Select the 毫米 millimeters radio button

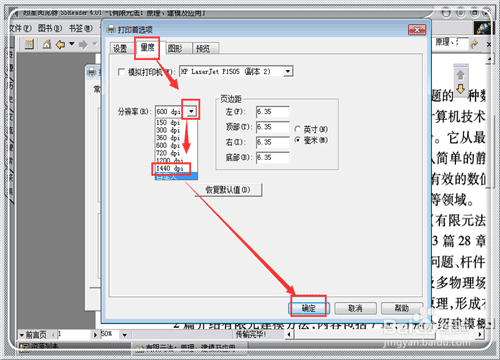298,140
